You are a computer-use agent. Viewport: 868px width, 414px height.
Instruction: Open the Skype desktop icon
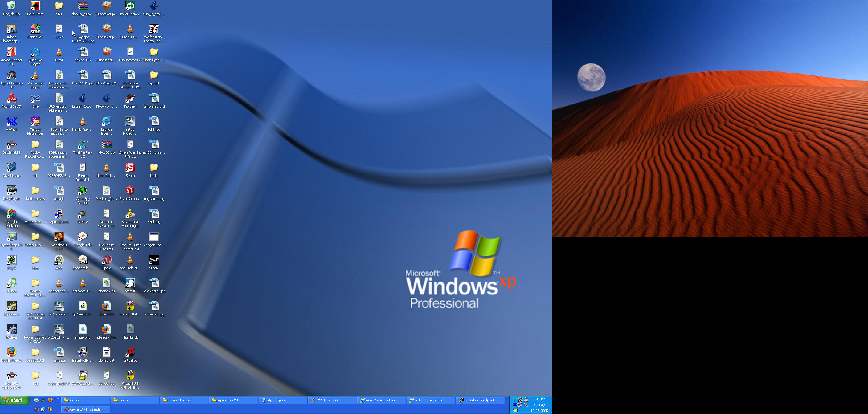coord(130,170)
